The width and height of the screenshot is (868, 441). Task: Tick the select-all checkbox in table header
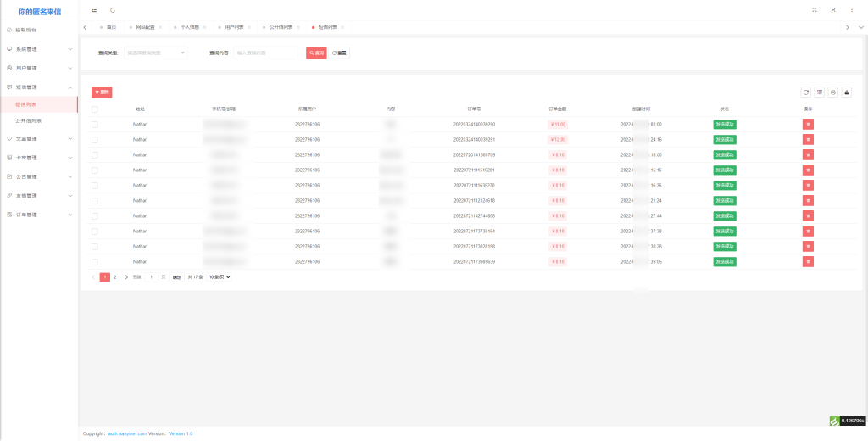[95, 109]
